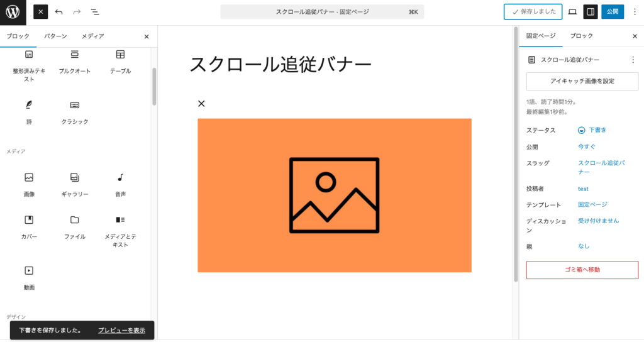The height and width of the screenshot is (342, 644).
Task: Click the inserter panel scrollbar
Action: click(155, 86)
